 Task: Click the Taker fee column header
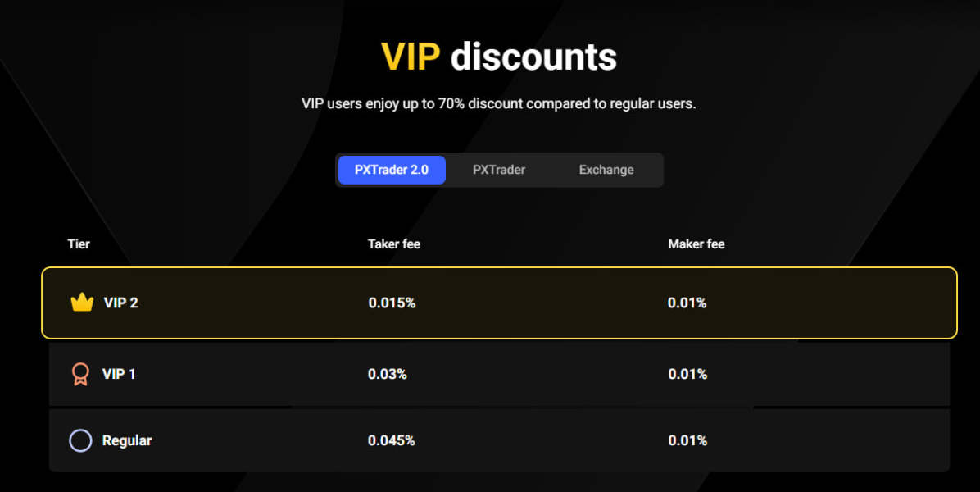394,244
